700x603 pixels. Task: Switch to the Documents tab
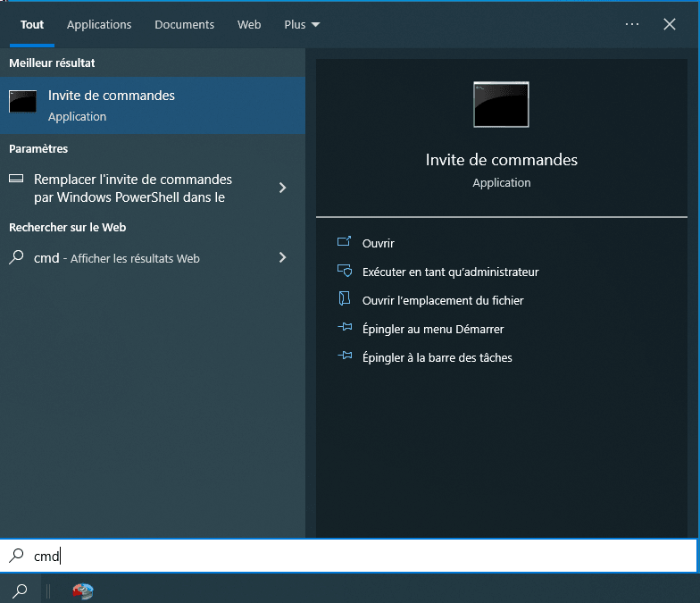coord(184,24)
